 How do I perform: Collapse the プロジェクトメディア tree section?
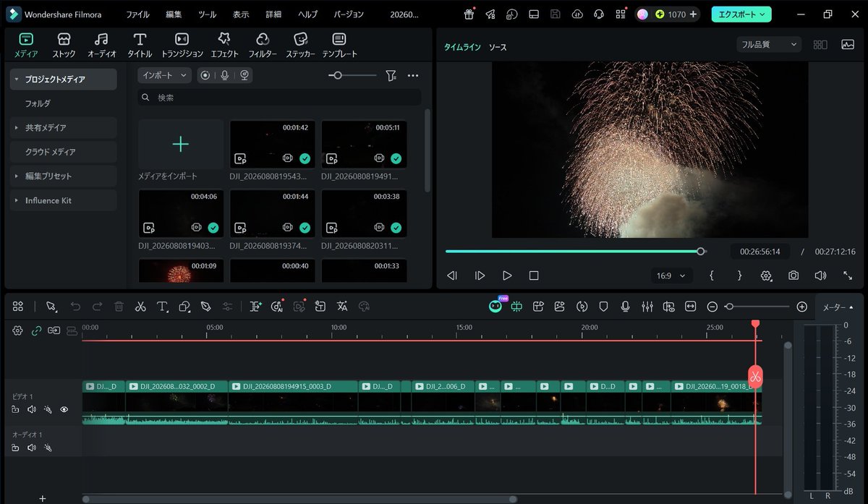(x=17, y=80)
